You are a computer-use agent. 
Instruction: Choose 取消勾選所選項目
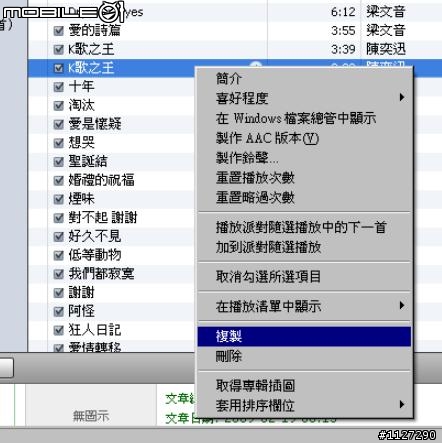click(x=304, y=276)
